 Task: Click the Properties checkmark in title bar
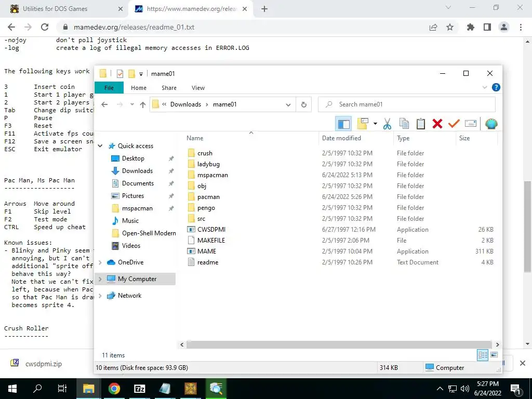[x=120, y=74]
